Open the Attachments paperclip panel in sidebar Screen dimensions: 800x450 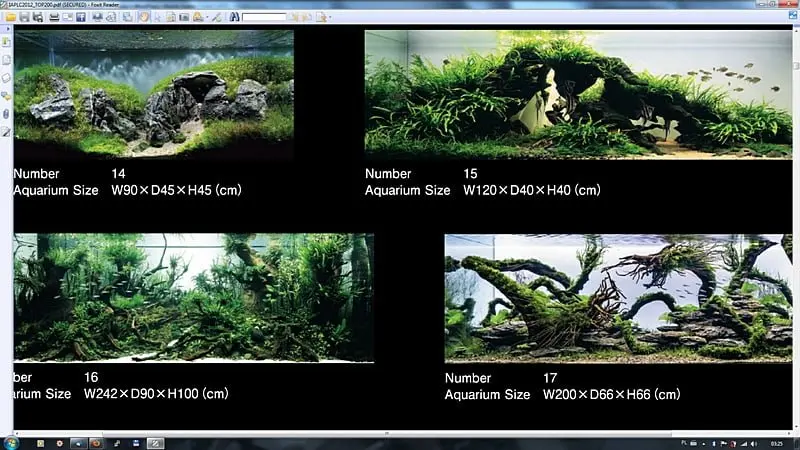point(6,114)
